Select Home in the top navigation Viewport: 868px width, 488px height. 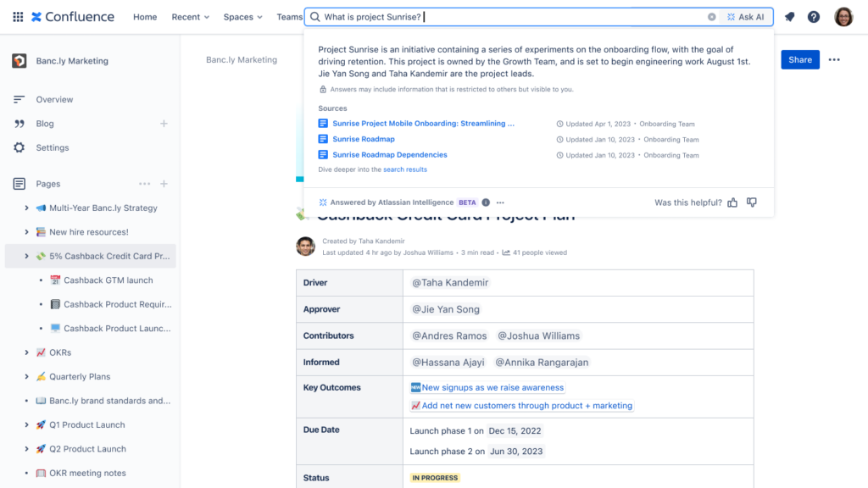144,16
